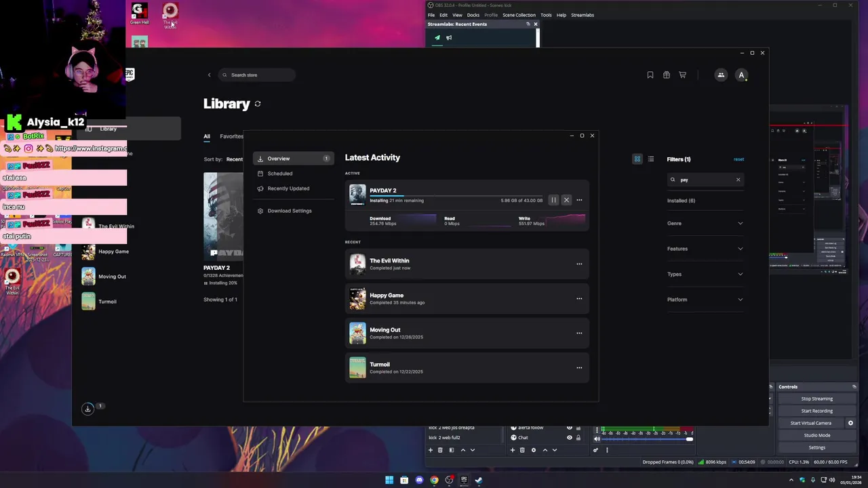
Task: Select the All library tab
Action: click(x=207, y=136)
